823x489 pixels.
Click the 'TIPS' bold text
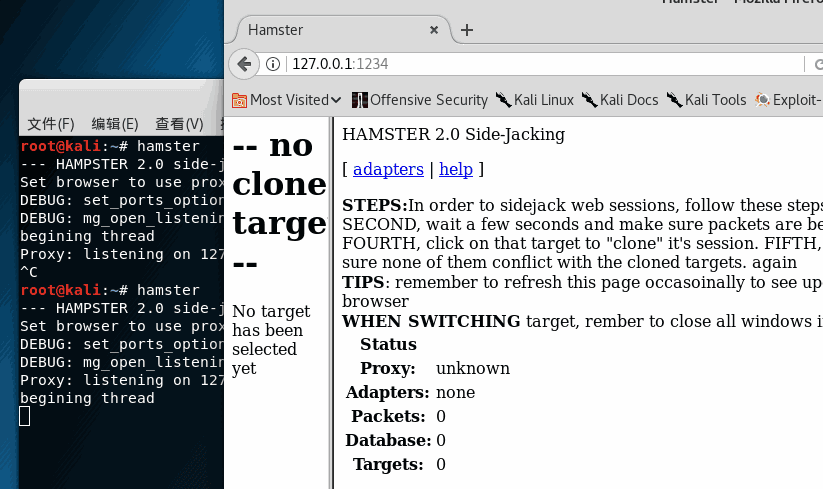click(363, 282)
